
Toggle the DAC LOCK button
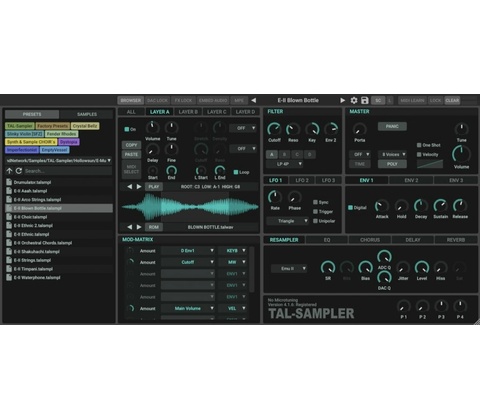[x=157, y=100]
